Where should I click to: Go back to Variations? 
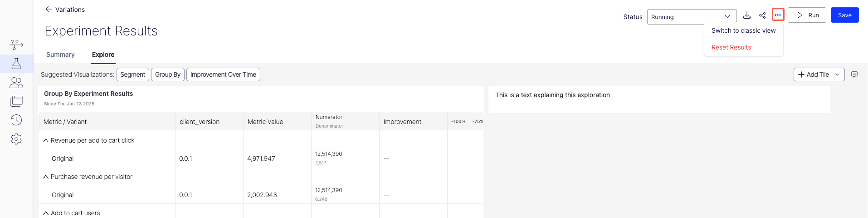pyautogui.click(x=65, y=10)
